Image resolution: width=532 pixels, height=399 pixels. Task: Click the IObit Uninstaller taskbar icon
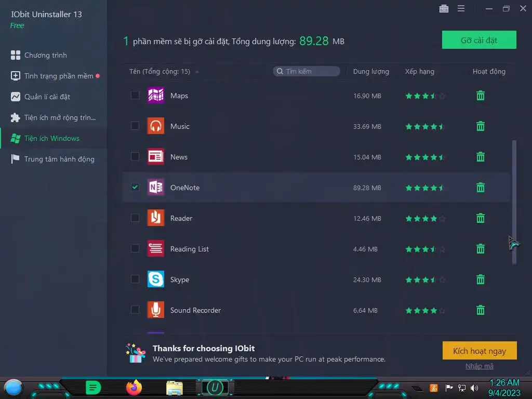click(215, 388)
